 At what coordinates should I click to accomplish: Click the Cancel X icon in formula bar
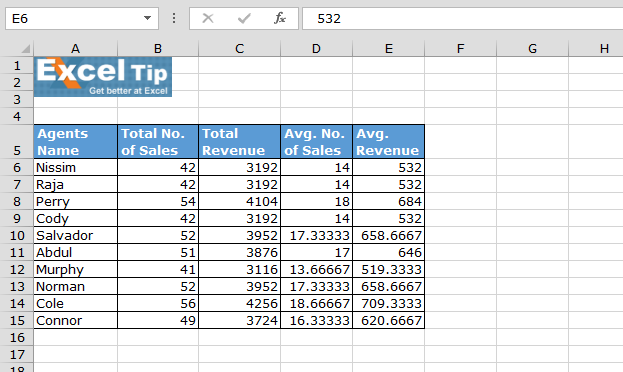208,18
